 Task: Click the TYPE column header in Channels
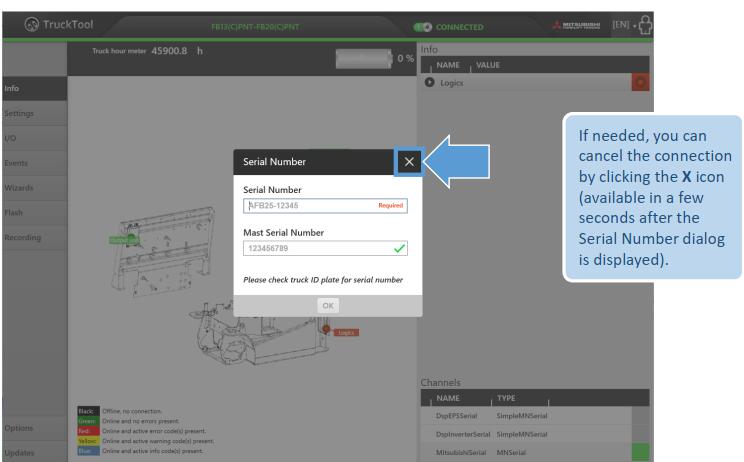click(x=506, y=398)
